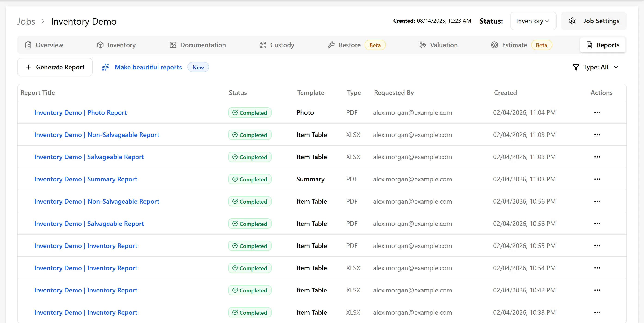The width and height of the screenshot is (644, 323).
Task: Expand the Type: All filter dropdown
Action: coord(595,67)
